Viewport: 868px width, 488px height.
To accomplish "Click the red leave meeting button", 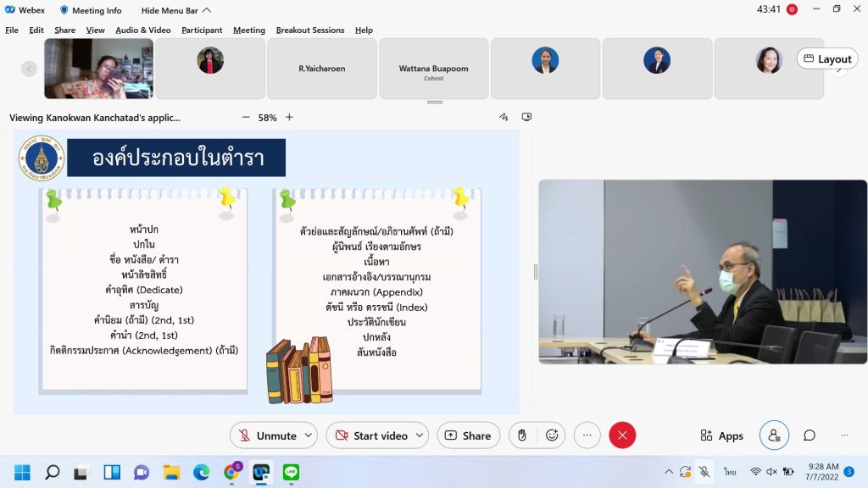I will 622,435.
